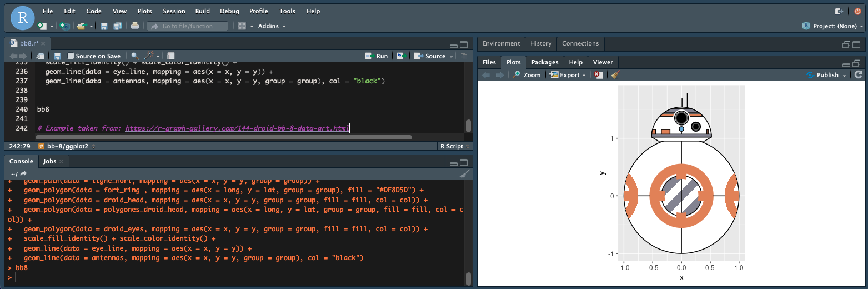Screen dimensions: 868x289
Task: Go forward to next source location
Action: click(23, 56)
